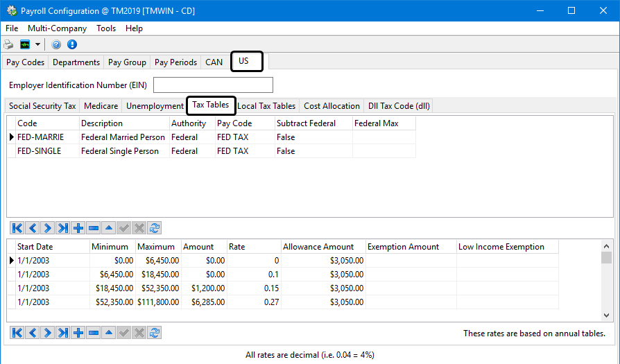Click the Employer Identification Number field

[213, 85]
